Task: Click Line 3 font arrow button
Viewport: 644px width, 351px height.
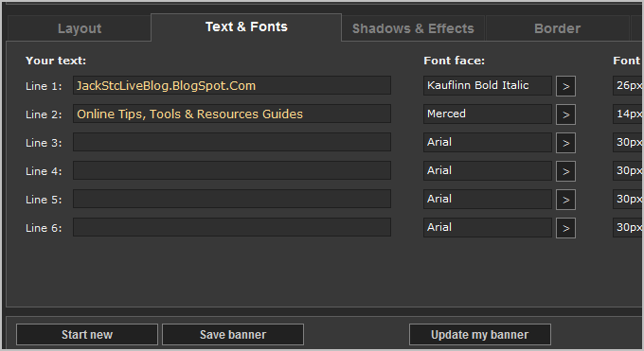Action: [x=565, y=143]
